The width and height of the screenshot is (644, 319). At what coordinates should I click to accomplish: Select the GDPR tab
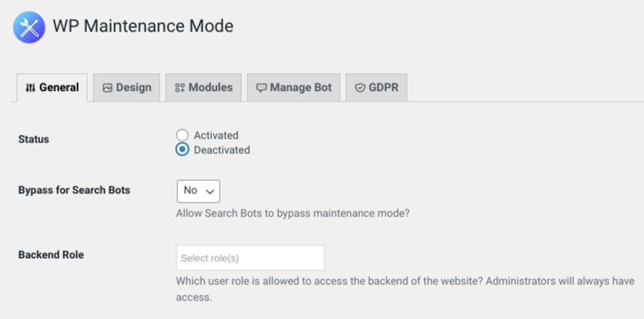(x=377, y=88)
